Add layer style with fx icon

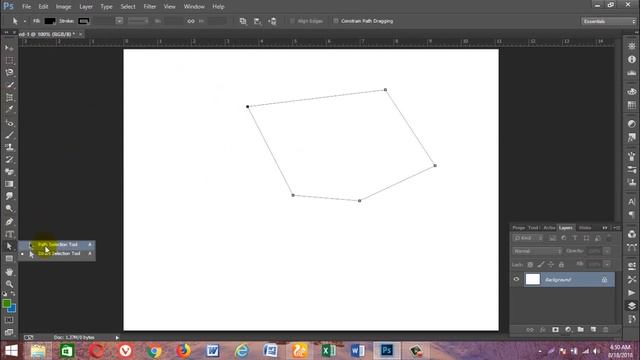coord(542,329)
